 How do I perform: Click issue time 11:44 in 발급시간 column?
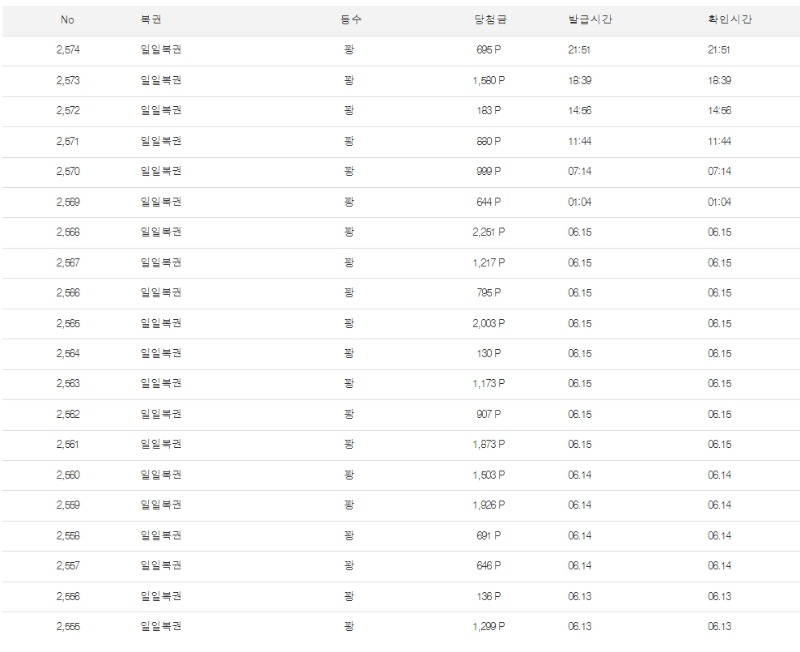click(x=579, y=141)
